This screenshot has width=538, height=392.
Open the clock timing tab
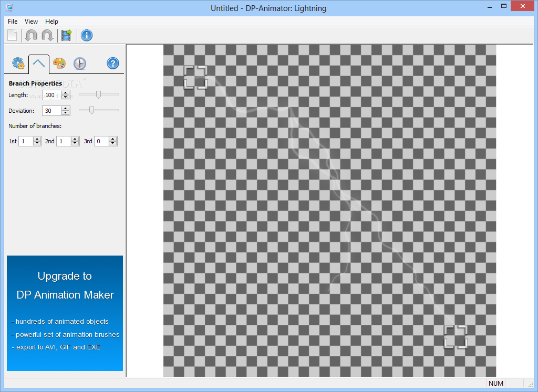pos(80,63)
